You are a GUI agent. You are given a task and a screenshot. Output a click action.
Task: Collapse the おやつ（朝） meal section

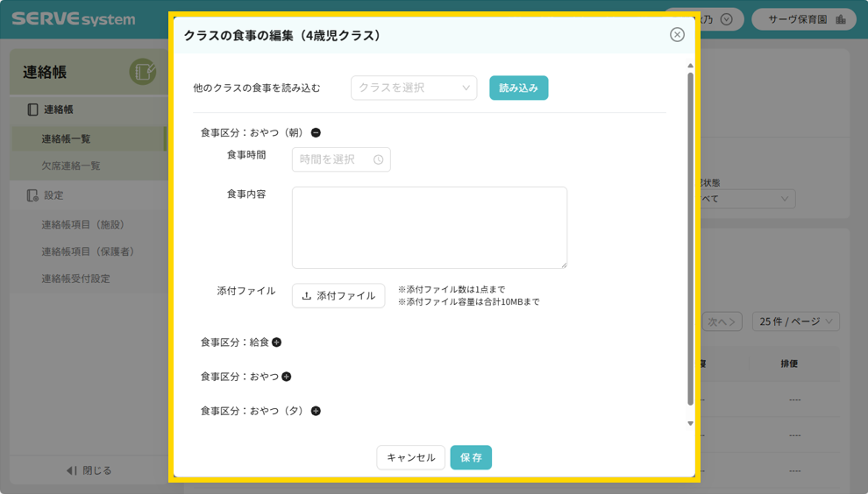(x=316, y=133)
